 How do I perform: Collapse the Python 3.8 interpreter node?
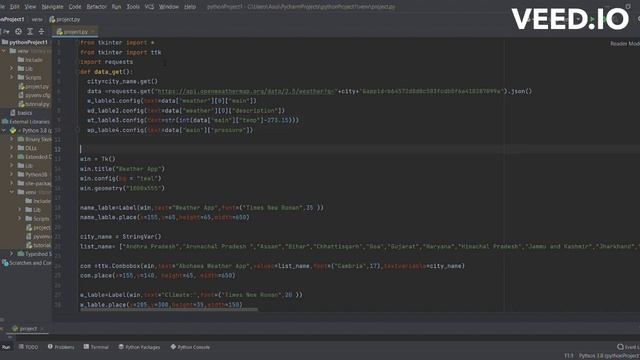coord(4,131)
